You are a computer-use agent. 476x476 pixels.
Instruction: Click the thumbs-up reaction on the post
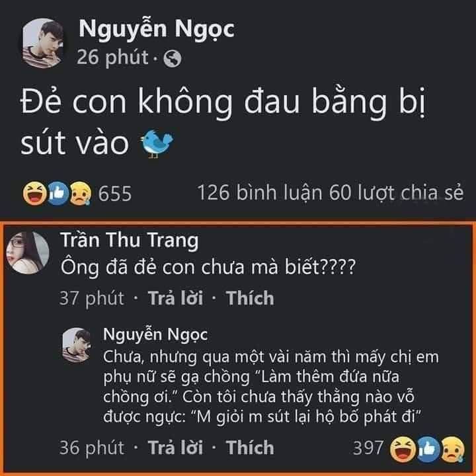coord(58,193)
